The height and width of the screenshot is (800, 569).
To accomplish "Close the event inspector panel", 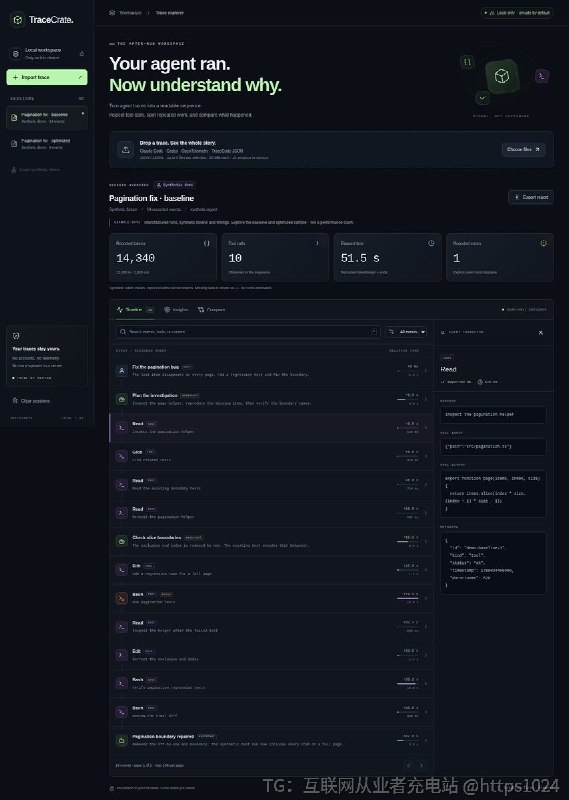I will [541, 333].
